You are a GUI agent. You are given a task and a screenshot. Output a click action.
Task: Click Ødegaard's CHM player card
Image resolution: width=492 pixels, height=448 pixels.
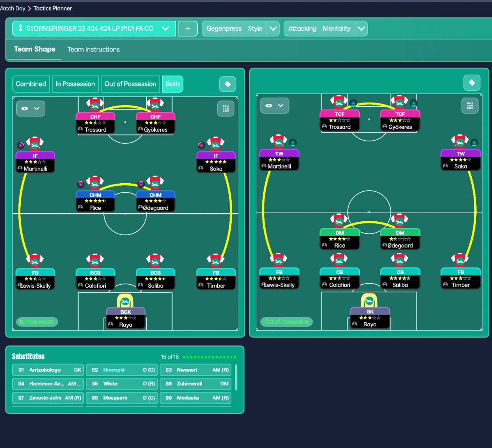[156, 201]
